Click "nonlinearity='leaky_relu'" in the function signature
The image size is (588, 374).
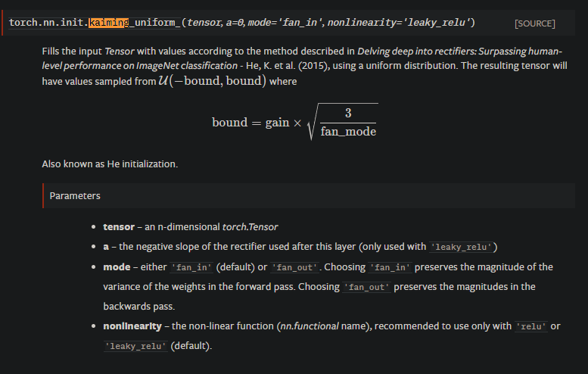pos(398,23)
